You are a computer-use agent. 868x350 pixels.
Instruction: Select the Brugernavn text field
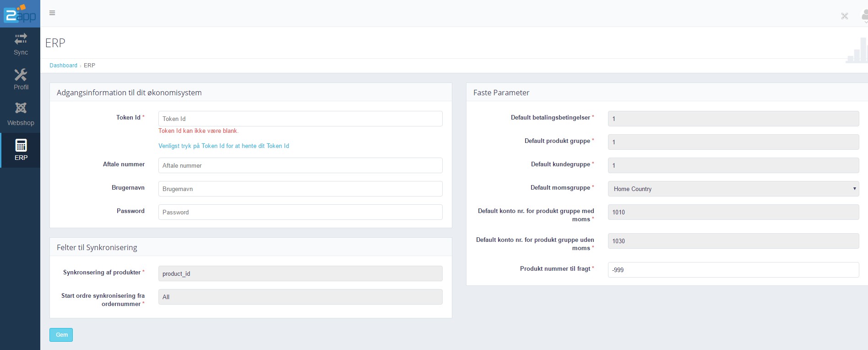click(300, 189)
